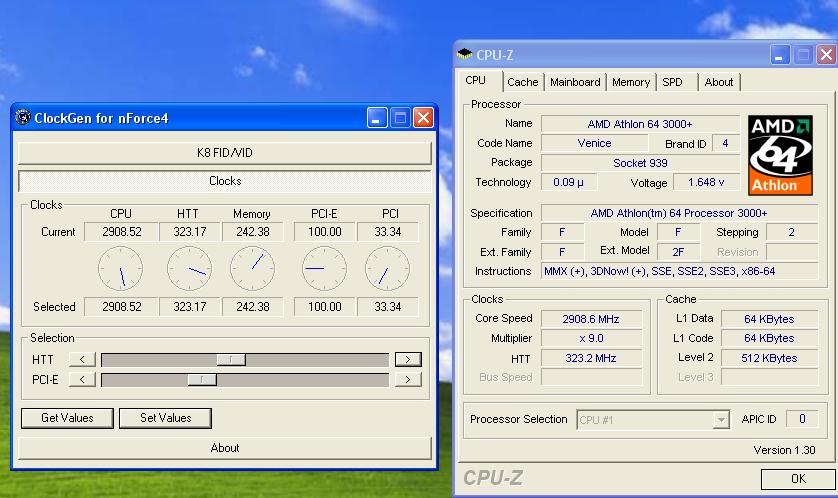Open the Processor Selection dropdown in CPU-Z
Image resolution: width=838 pixels, height=498 pixels.
tap(720, 420)
